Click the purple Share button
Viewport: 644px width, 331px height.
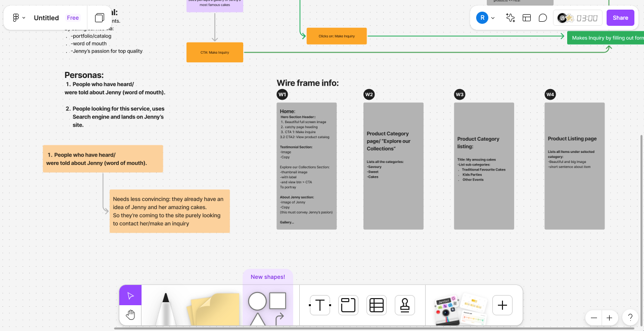pos(620,18)
